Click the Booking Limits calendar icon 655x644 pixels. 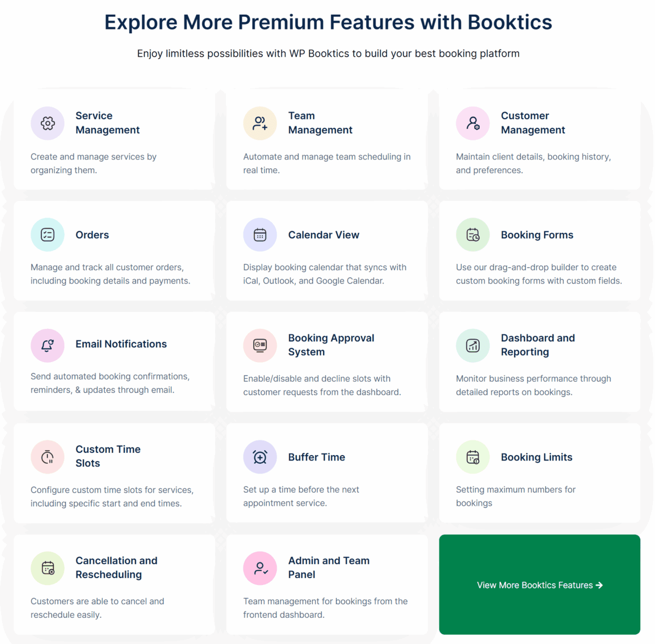pos(473,457)
